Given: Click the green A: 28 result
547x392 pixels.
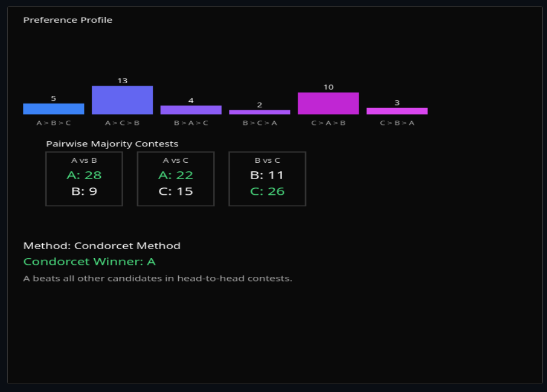Looking at the screenshot, I should (x=84, y=175).
